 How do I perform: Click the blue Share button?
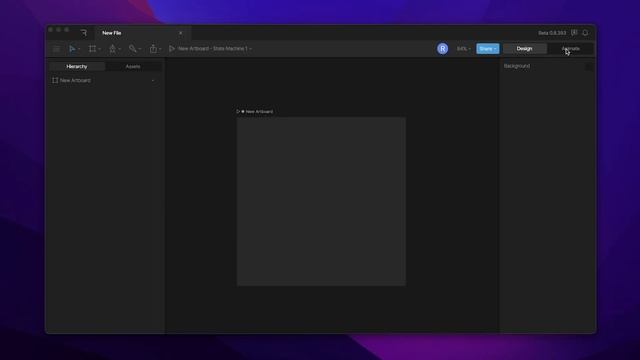(488, 49)
